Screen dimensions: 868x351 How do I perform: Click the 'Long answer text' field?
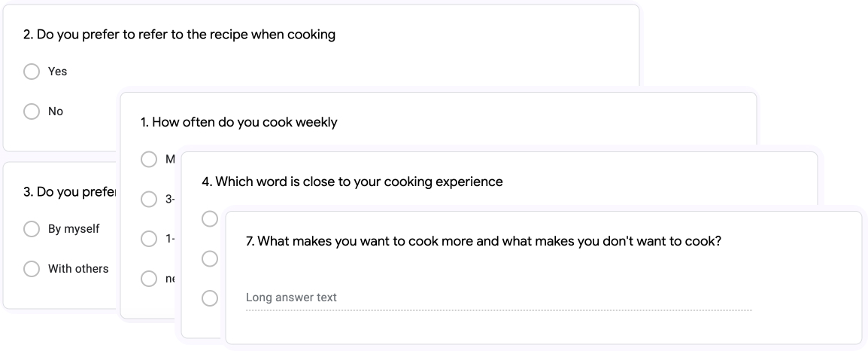(x=499, y=298)
